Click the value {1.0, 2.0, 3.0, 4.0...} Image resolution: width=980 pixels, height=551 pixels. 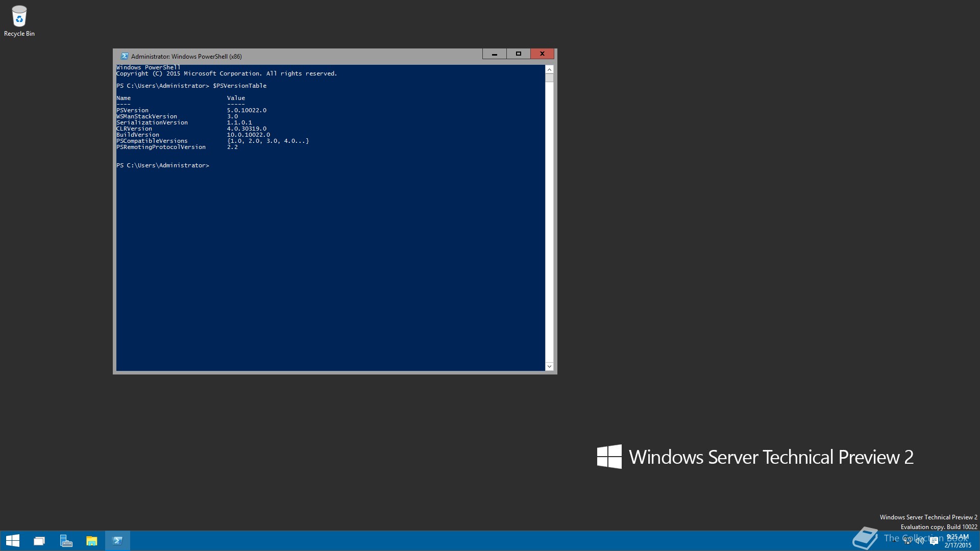268,141
